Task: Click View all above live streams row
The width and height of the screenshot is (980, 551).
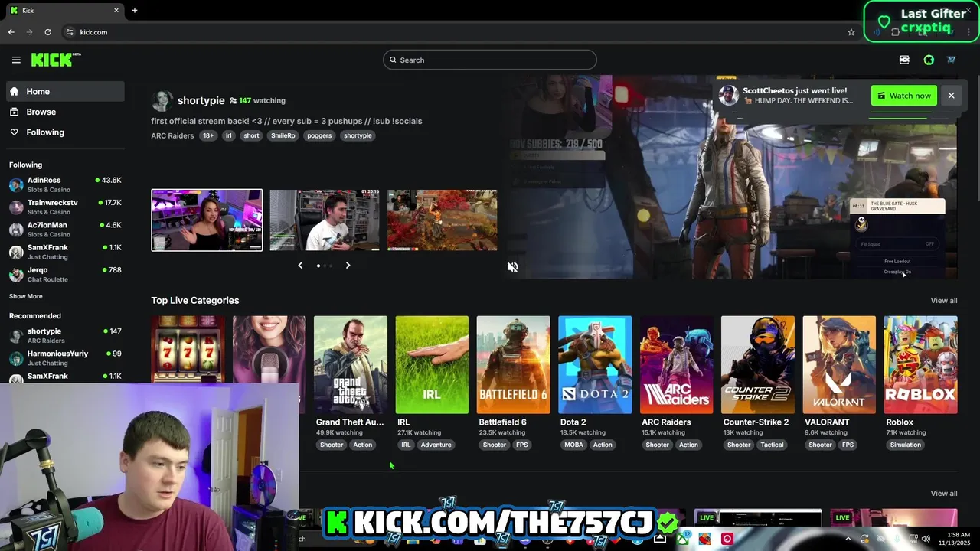Action: pyautogui.click(x=944, y=493)
